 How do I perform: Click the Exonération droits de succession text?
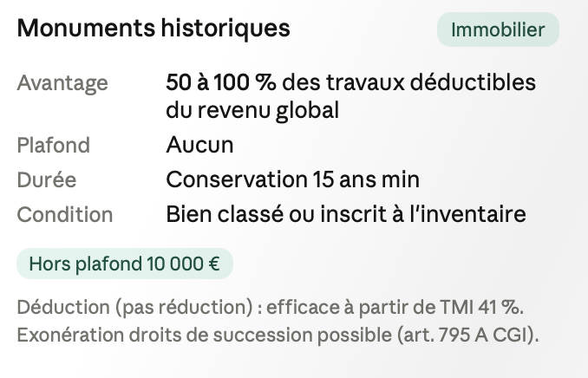[205, 335]
